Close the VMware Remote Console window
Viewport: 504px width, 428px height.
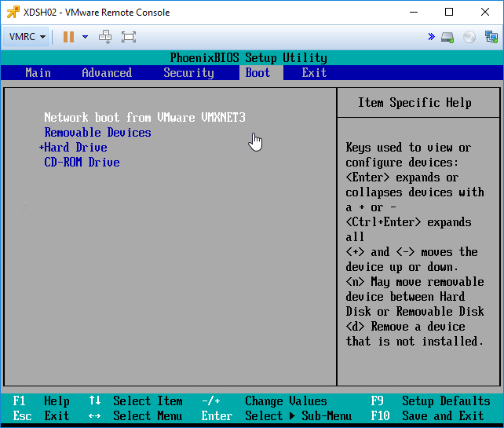(485, 13)
